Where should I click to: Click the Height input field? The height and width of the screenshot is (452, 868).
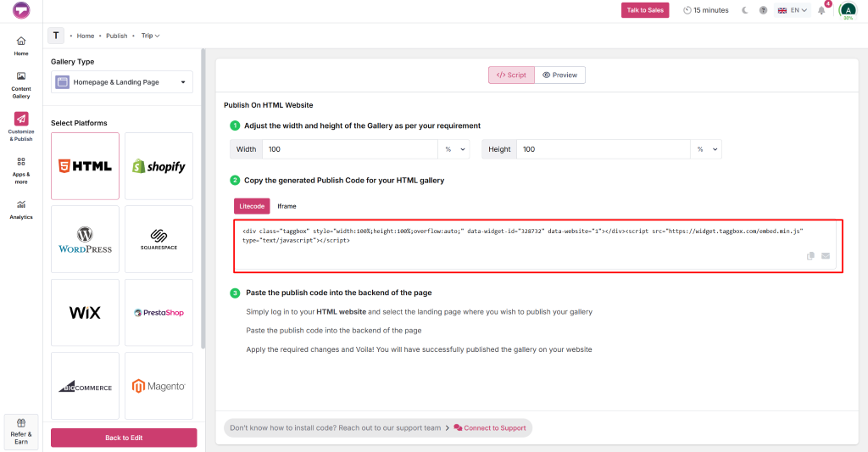(x=604, y=149)
